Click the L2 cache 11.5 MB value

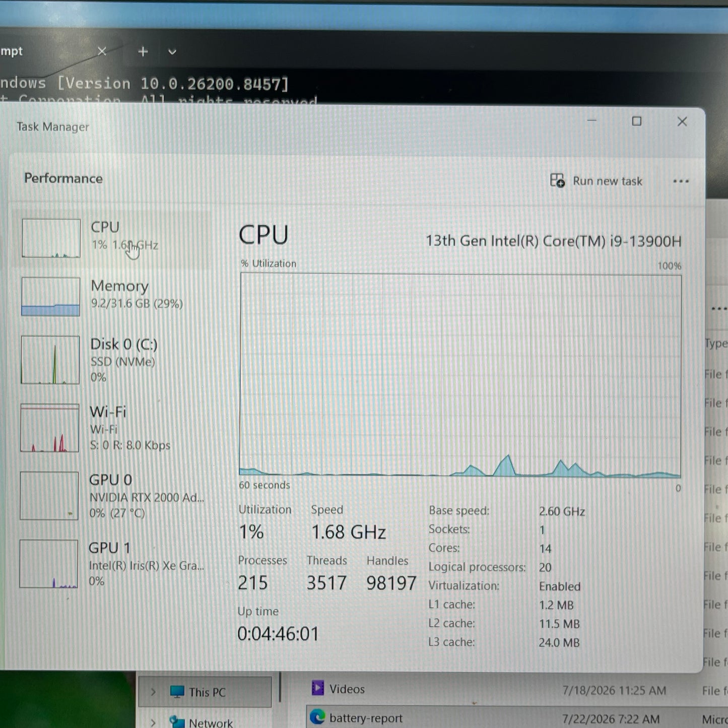[x=559, y=624]
